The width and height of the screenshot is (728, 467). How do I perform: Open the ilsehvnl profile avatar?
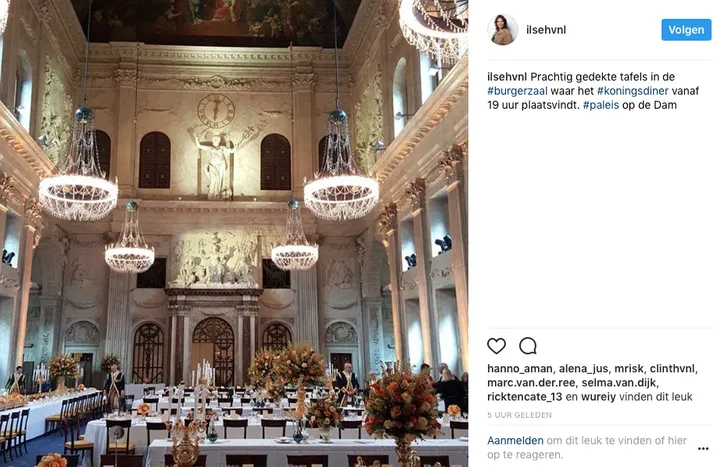502,30
